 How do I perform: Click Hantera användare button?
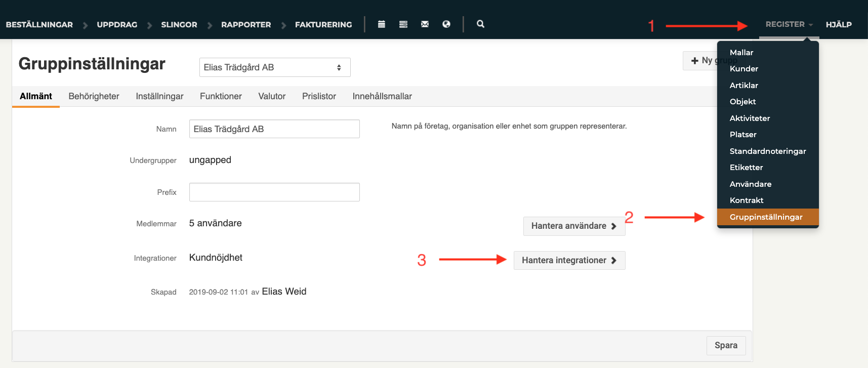[574, 226]
